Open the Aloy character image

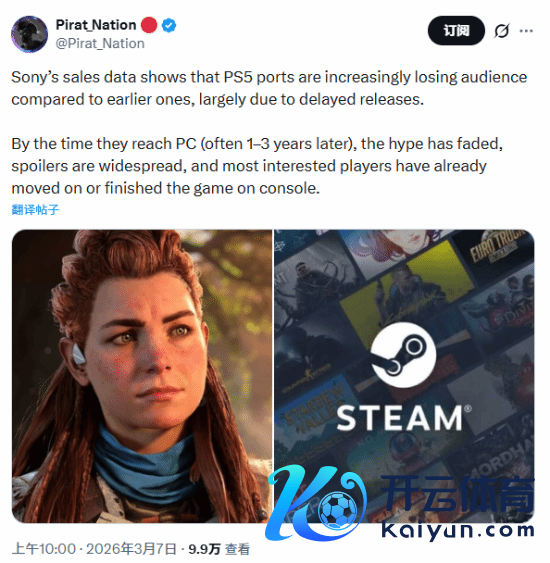142,376
